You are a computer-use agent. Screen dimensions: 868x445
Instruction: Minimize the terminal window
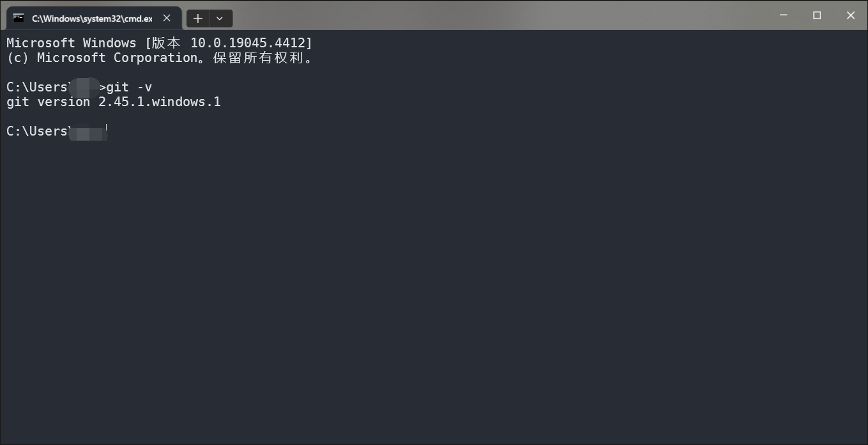pos(782,15)
